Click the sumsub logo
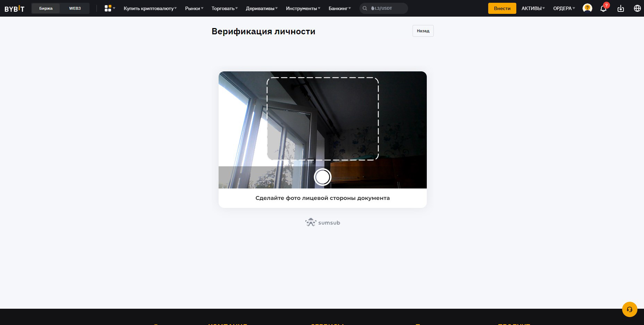Screen dimensions: 644x325 (323, 222)
